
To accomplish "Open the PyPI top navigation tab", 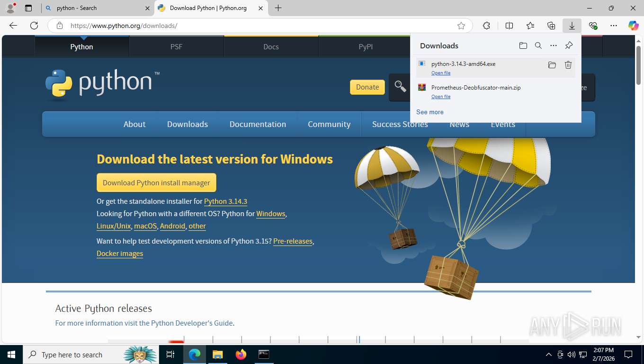I will 366,46.
